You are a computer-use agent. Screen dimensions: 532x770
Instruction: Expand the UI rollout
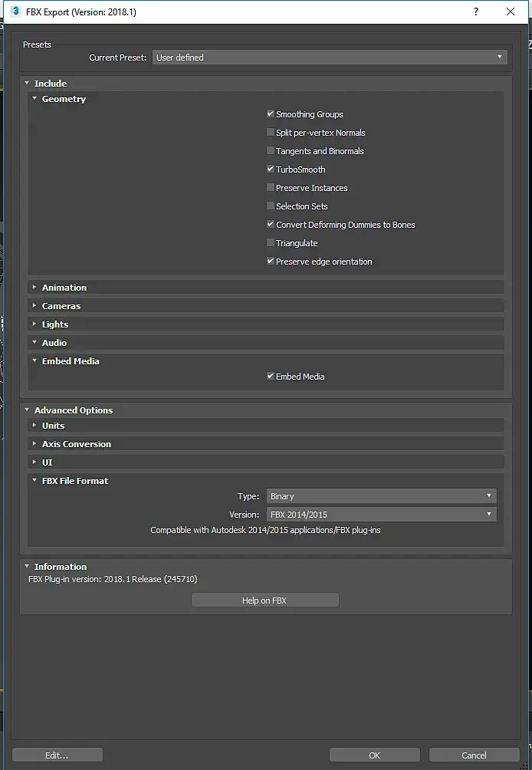[34, 462]
